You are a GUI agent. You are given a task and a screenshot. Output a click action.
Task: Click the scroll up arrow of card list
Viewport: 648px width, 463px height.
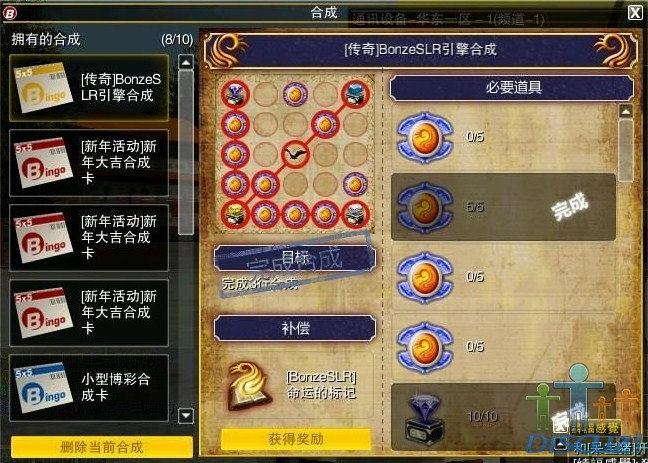[186, 62]
